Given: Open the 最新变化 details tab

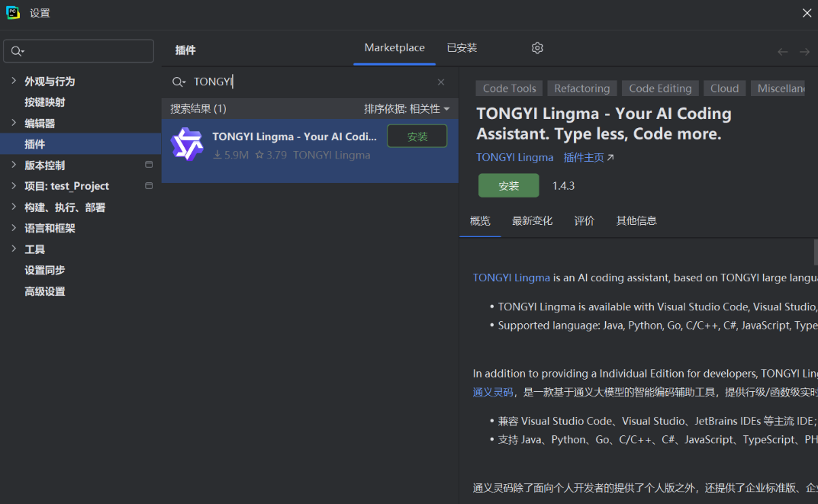Looking at the screenshot, I should point(532,221).
